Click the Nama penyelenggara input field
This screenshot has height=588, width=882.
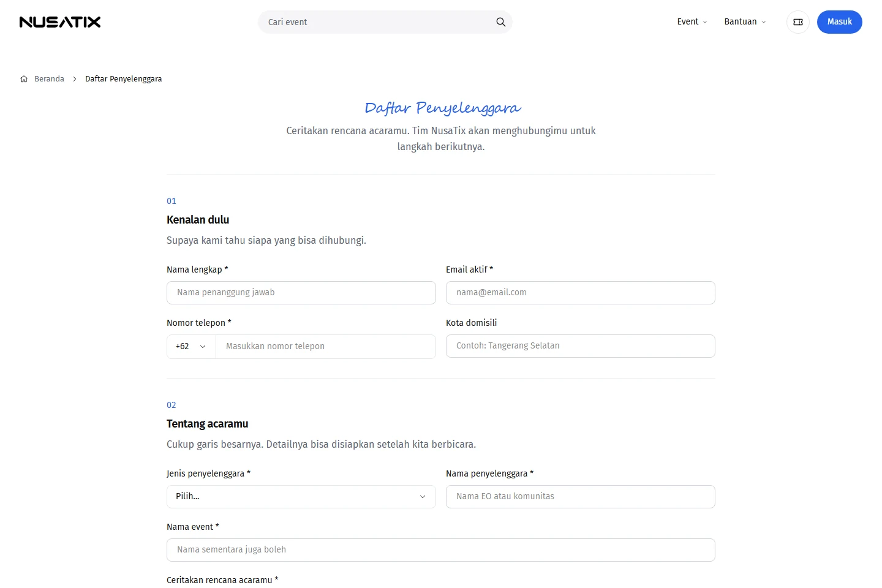pyautogui.click(x=581, y=497)
